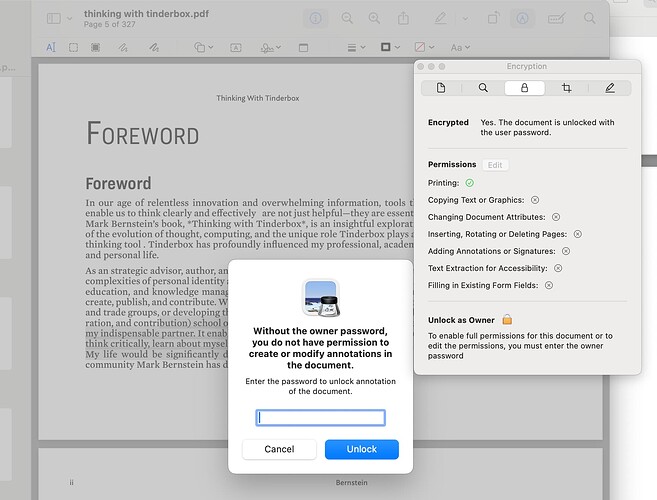
Task: Click the Unlock button in the dialog
Action: pos(362,449)
